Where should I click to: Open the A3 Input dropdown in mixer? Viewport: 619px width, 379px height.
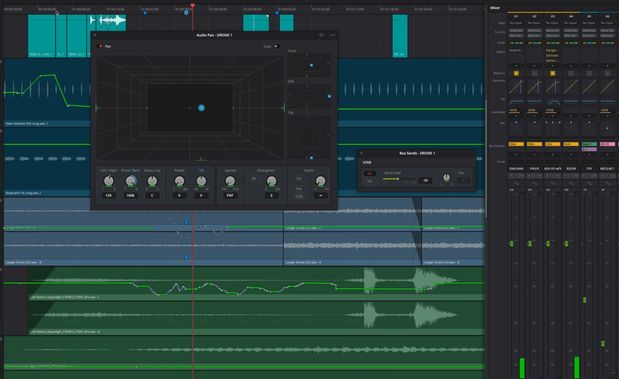coord(553,23)
